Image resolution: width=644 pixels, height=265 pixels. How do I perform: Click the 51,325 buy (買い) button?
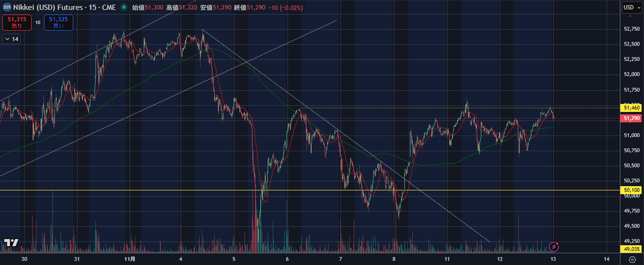click(58, 22)
